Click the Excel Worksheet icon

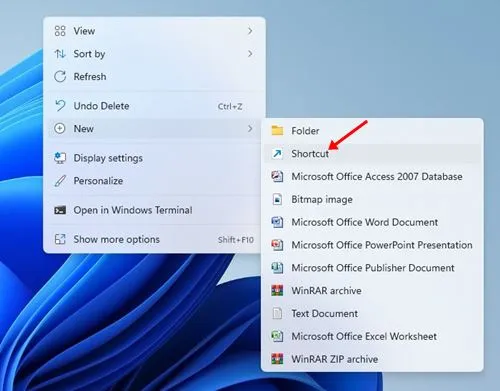click(x=277, y=336)
